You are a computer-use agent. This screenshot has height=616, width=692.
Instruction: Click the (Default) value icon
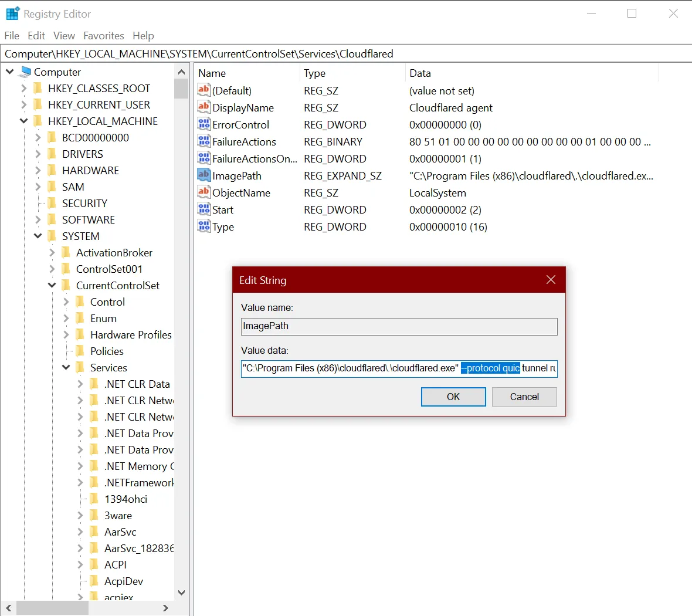pyautogui.click(x=203, y=90)
